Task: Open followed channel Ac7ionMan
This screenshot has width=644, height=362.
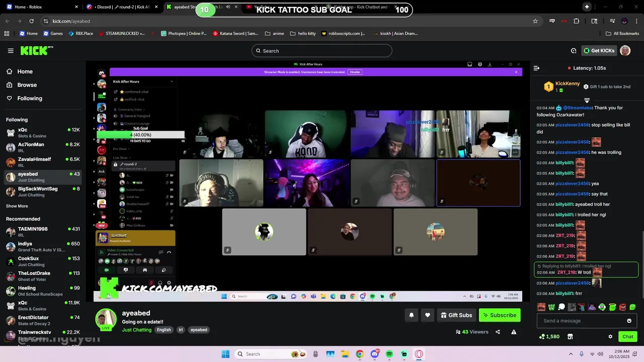Action: click(43, 147)
